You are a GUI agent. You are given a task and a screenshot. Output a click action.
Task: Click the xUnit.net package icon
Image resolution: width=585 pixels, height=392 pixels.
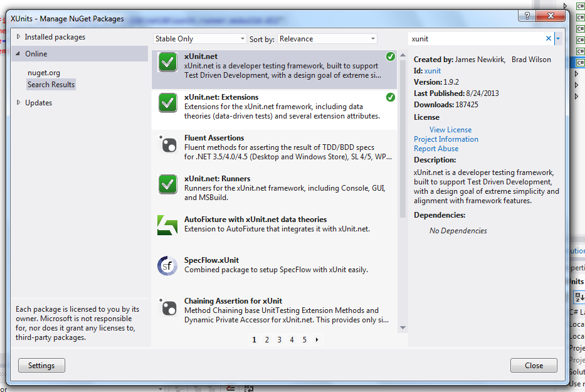[x=167, y=61]
